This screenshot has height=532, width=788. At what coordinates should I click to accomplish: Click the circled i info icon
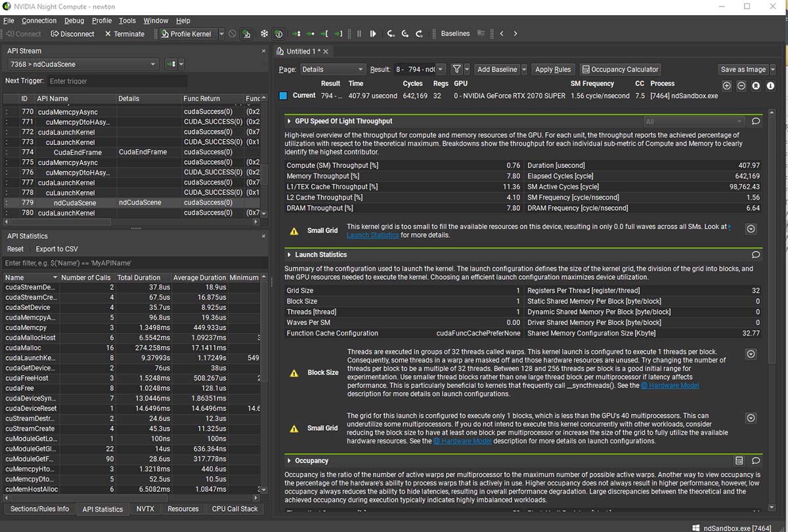click(x=770, y=85)
